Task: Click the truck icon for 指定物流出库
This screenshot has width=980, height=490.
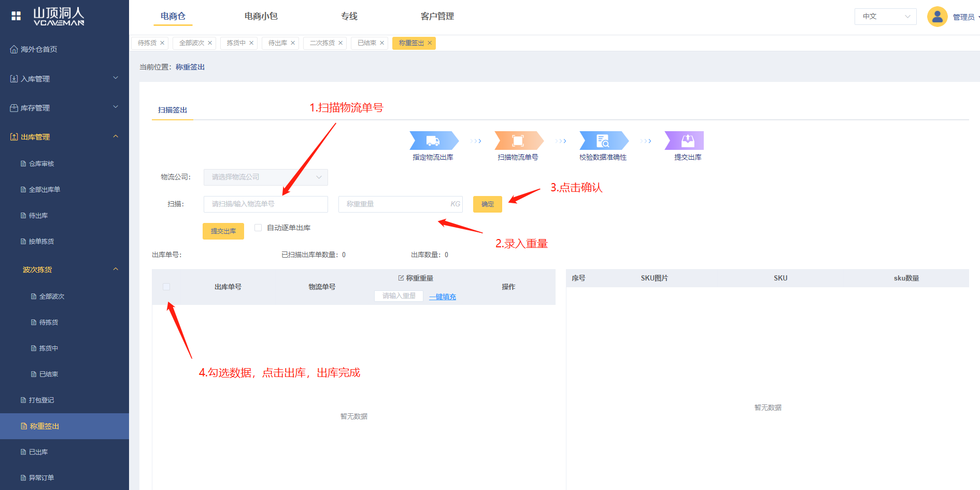Action: 433,141
